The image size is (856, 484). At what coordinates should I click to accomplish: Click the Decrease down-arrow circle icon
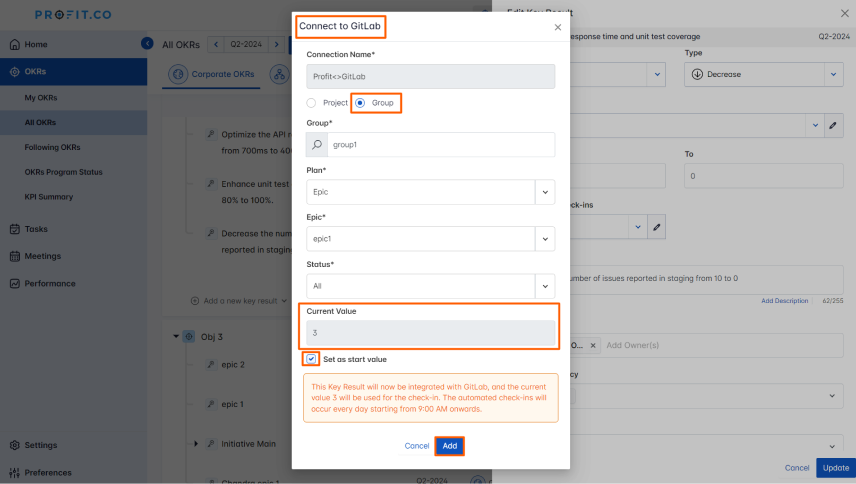coord(697,74)
